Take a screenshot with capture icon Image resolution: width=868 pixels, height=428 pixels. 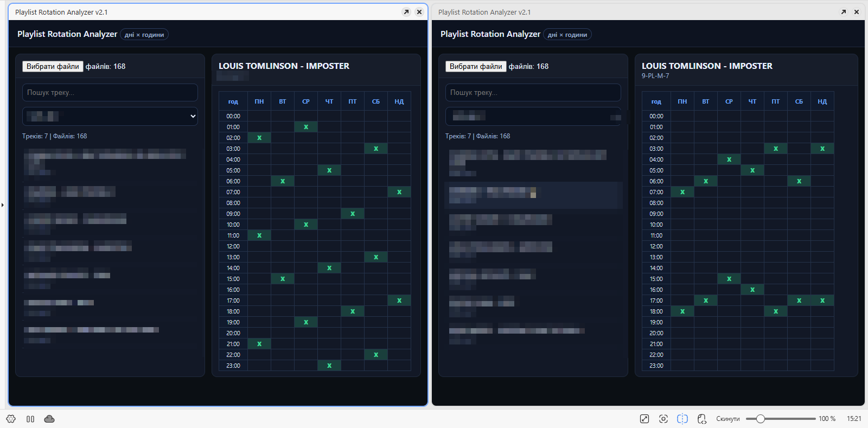663,419
